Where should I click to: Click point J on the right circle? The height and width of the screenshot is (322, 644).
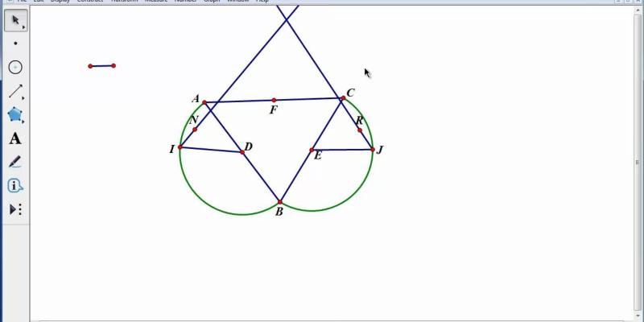[x=373, y=150]
